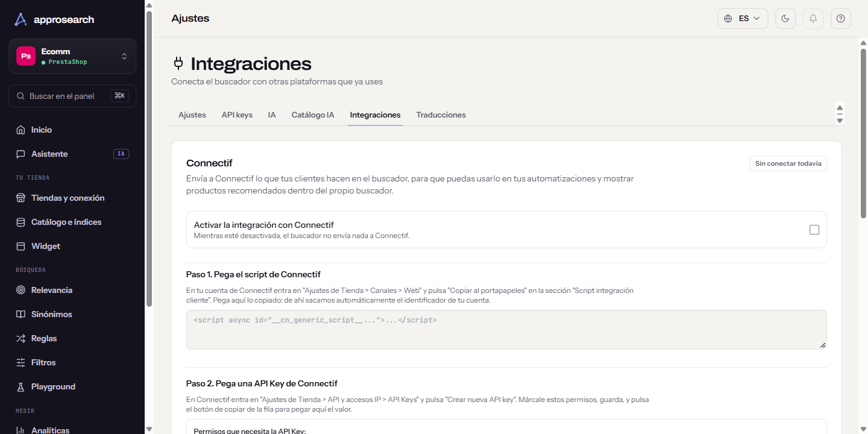Click the Buscar en el panel search box
Image resolution: width=868 pixels, height=434 pixels.
click(x=72, y=96)
